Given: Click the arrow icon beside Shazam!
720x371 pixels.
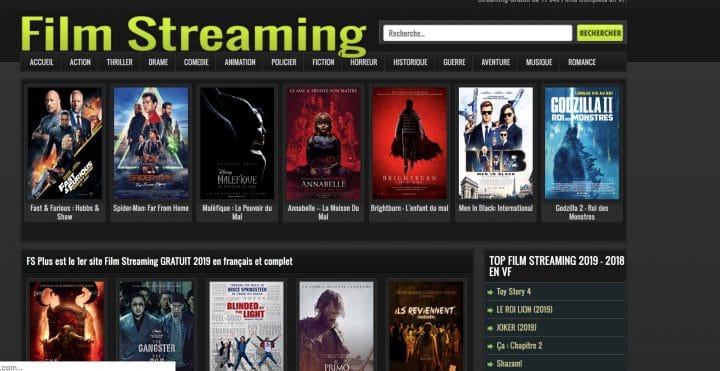Looking at the screenshot, I should 490,364.
